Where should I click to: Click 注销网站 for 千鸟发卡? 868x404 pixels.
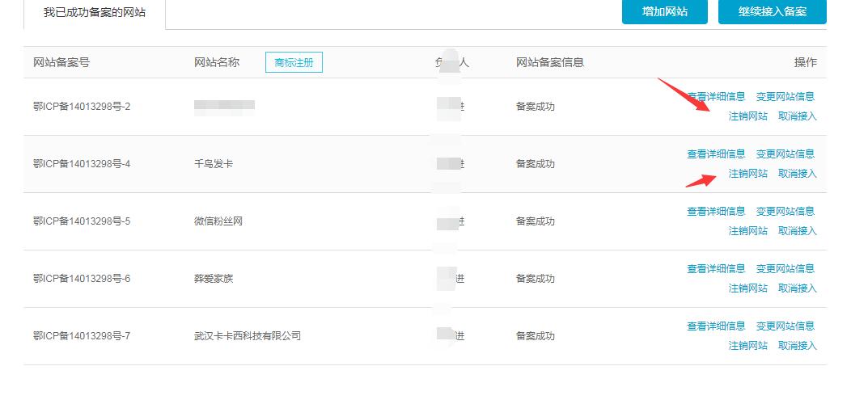coord(748,174)
